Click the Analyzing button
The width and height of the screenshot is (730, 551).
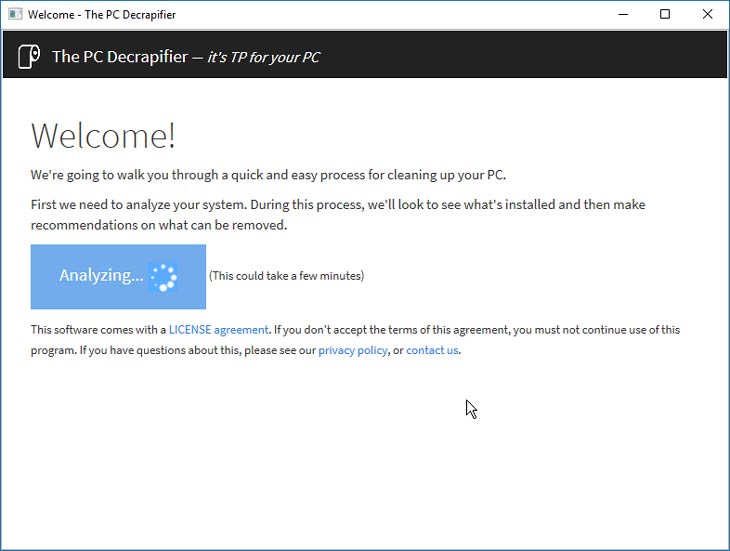tap(118, 276)
